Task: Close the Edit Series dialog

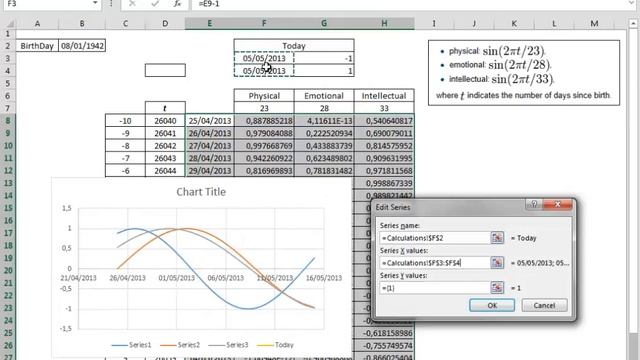Action: pyautogui.click(x=557, y=204)
